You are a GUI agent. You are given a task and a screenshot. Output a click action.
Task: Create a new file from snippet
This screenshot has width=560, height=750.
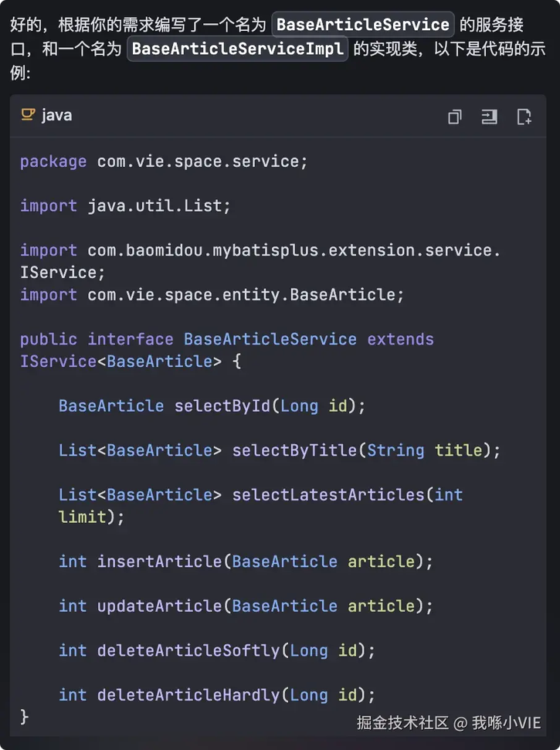click(x=524, y=116)
